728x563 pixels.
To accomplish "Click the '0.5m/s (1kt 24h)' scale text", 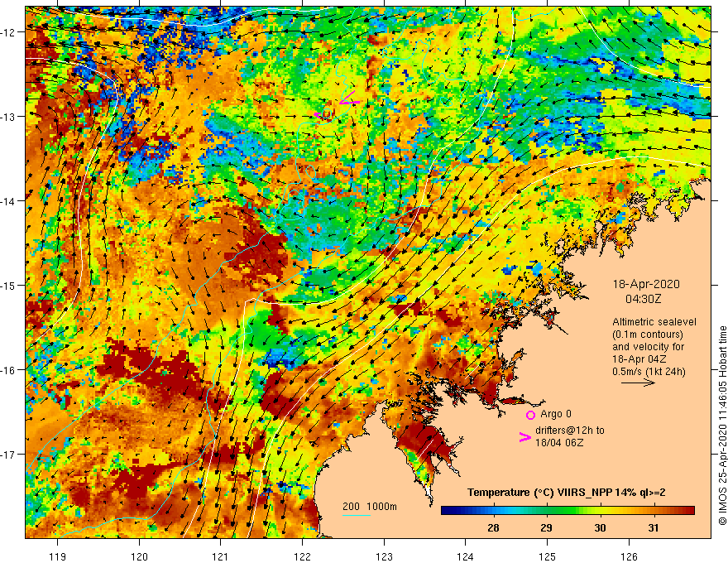I will click(649, 371).
